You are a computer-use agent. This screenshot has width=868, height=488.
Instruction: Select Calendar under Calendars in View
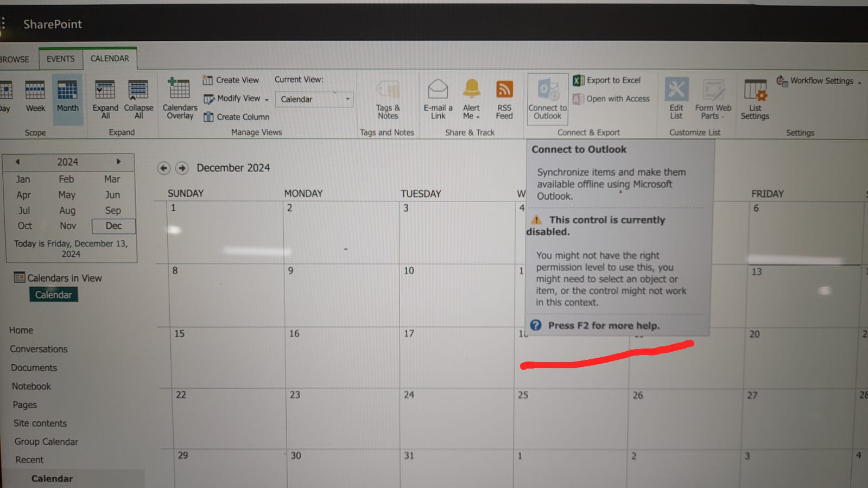53,295
